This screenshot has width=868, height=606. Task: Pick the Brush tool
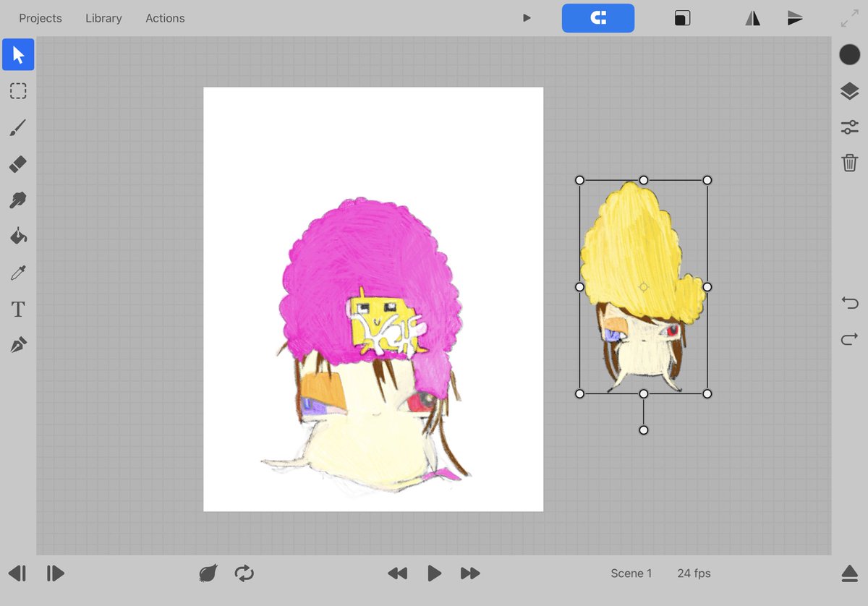[x=18, y=128]
